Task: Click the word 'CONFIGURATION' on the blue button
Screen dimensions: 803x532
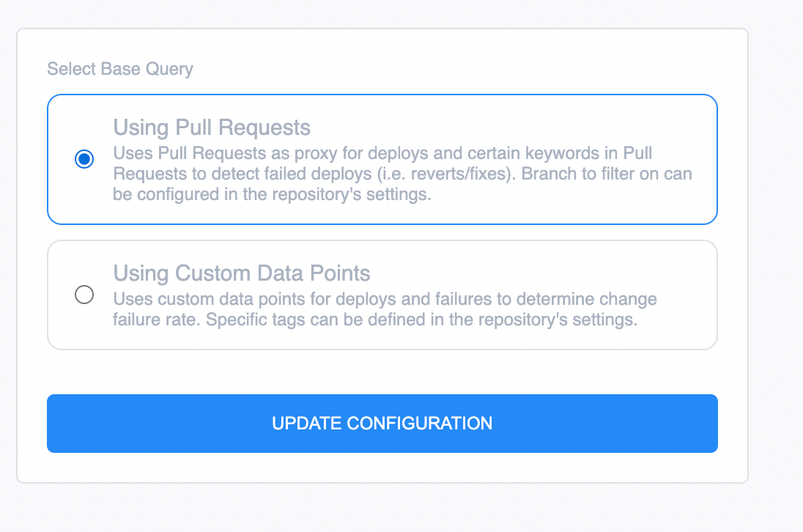Action: coord(419,424)
